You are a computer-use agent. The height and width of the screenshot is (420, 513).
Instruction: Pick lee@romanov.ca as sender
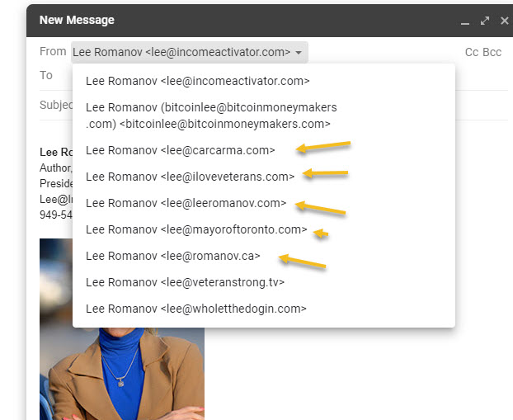coord(263,256)
